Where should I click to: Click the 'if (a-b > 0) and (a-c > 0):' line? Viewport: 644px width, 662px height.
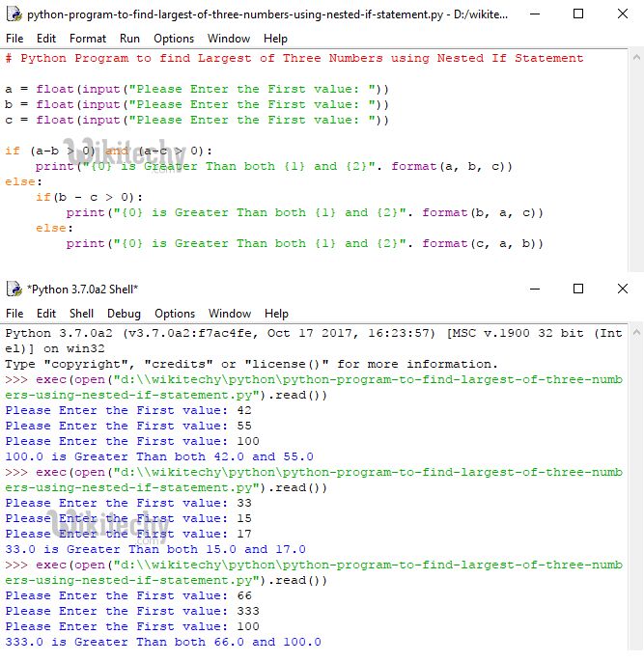(x=109, y=151)
